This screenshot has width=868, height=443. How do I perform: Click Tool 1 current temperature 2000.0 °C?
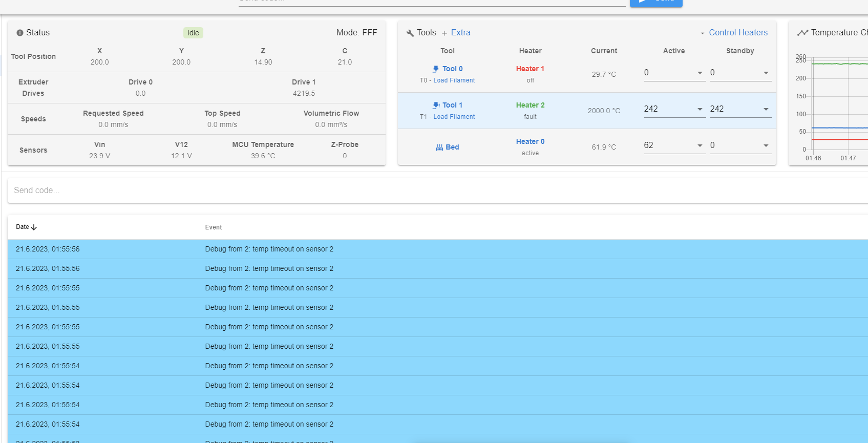point(604,111)
